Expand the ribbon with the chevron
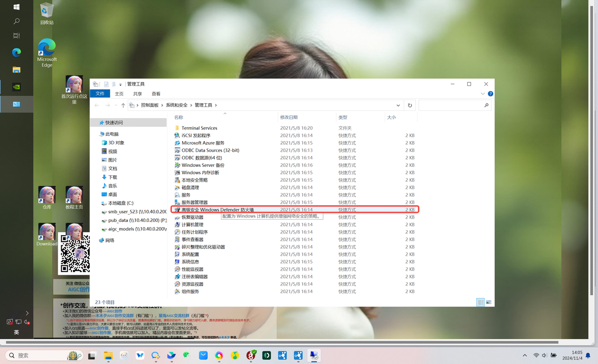Viewport: 598px width, 364px height. click(483, 93)
